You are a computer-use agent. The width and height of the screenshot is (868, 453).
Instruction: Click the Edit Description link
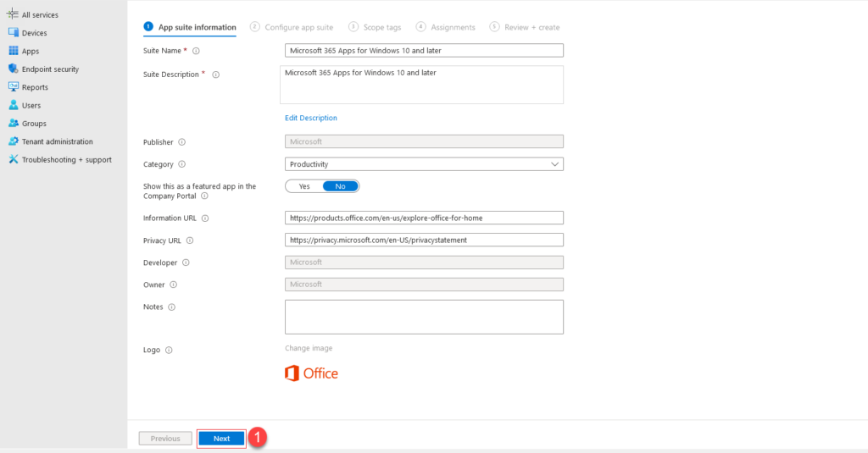tap(310, 118)
